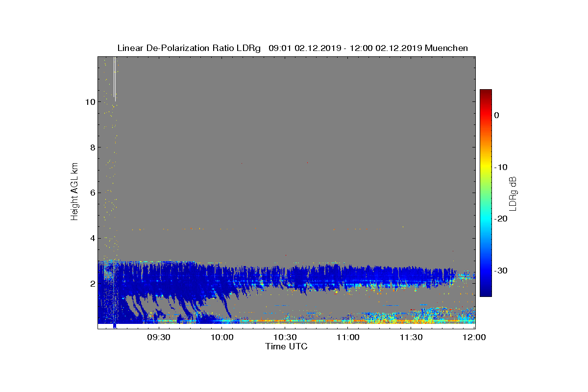
Task: Click the colorbar value -20
Action: 500,219
